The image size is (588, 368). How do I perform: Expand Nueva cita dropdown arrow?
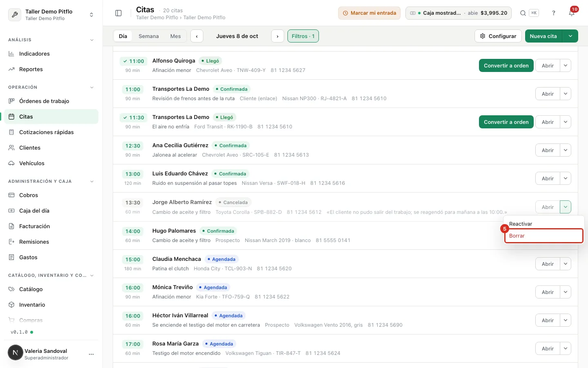pos(570,36)
